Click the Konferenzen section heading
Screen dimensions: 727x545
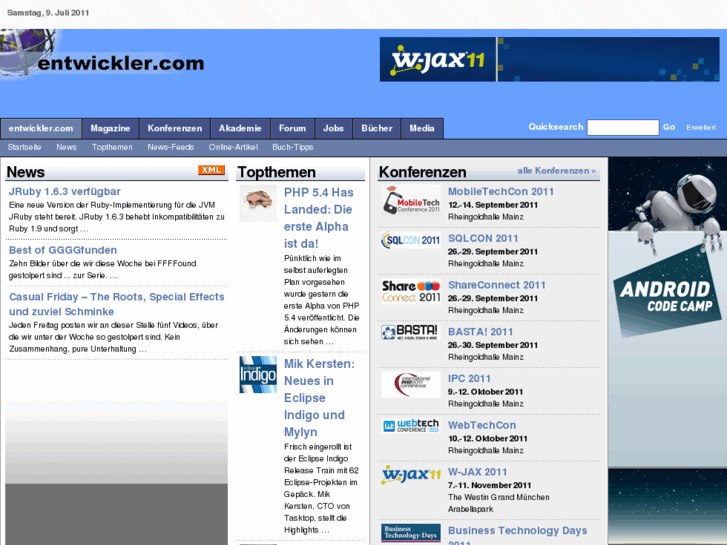pyautogui.click(x=422, y=172)
